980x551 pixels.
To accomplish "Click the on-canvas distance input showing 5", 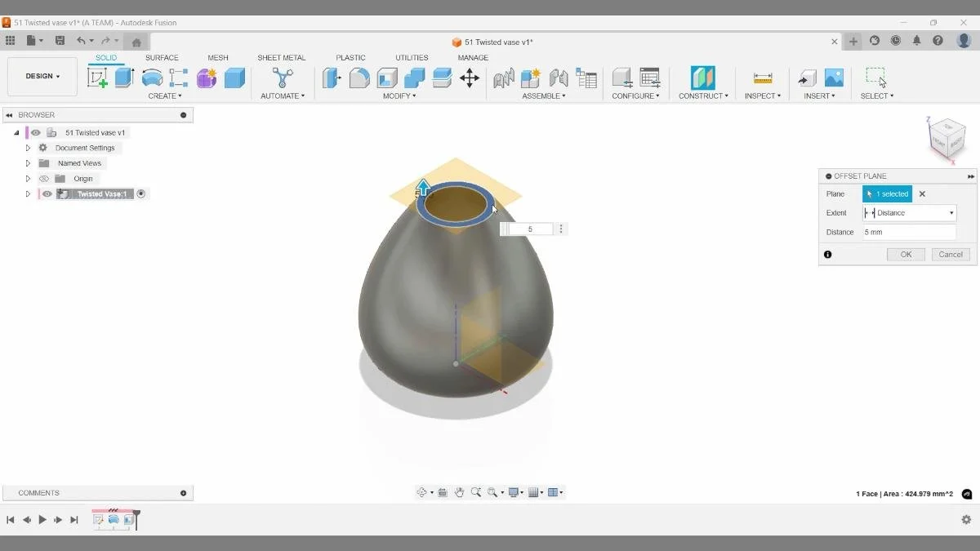I will (x=529, y=229).
